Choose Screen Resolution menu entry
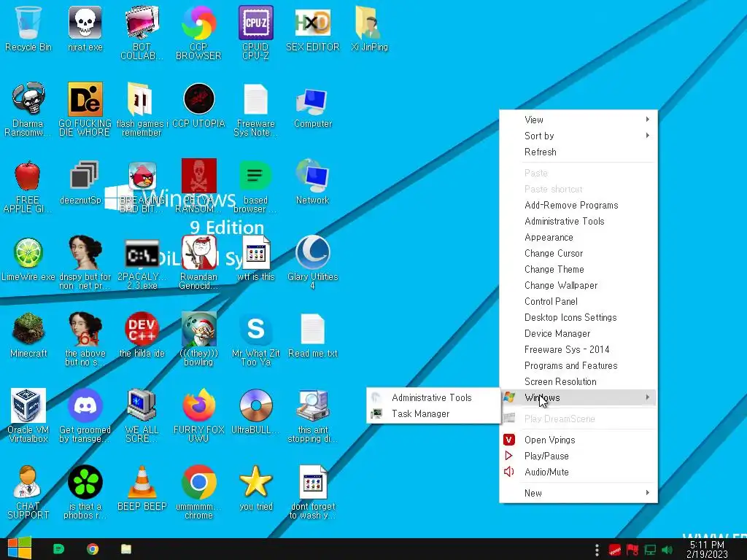 click(x=578, y=381)
